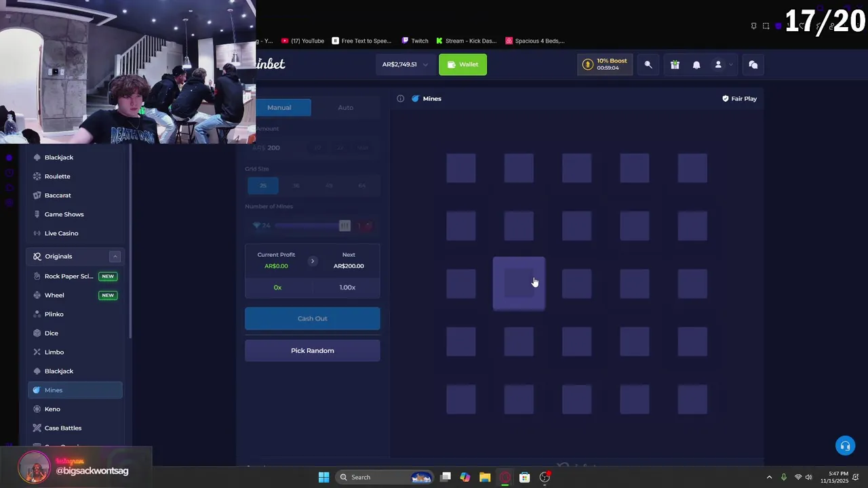868x488 pixels.
Task: Open the Rock Paper Scissors game
Action: tap(75, 277)
